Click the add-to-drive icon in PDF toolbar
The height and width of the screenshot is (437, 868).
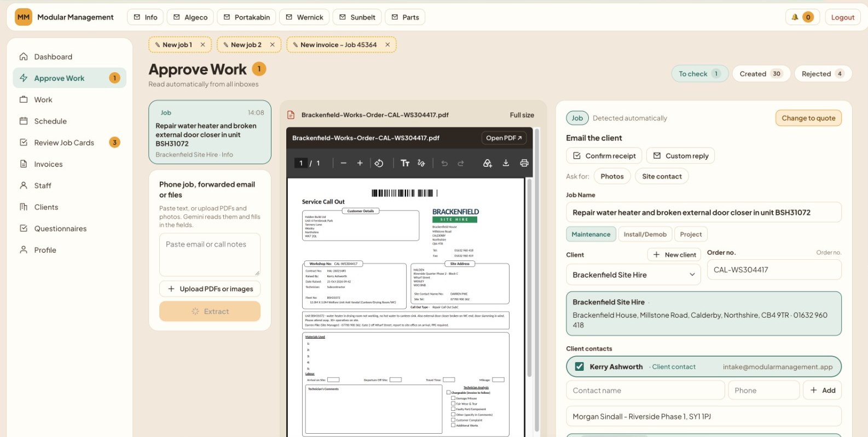click(487, 163)
